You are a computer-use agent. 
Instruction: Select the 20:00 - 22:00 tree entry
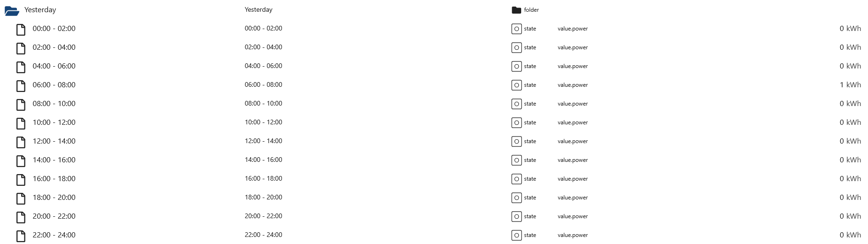coord(54,216)
